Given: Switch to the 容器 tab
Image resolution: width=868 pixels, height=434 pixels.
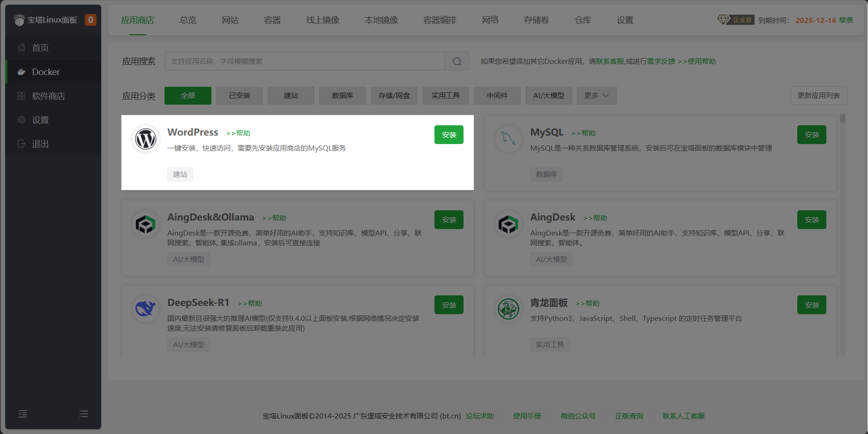Looking at the screenshot, I should point(271,20).
